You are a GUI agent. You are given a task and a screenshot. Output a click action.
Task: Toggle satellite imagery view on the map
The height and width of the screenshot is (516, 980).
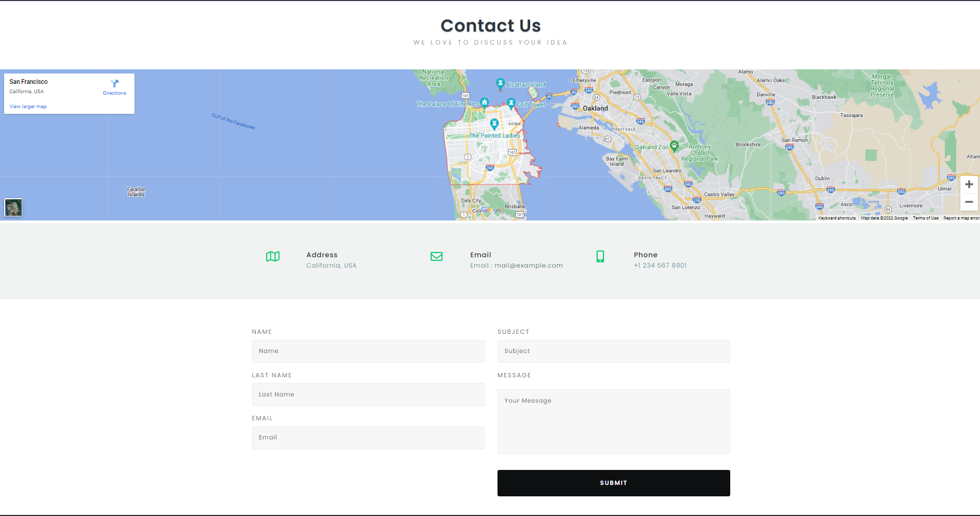[13, 207]
